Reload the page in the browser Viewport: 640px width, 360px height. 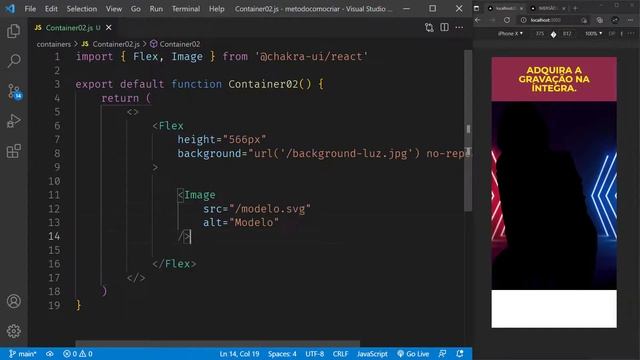point(507,20)
